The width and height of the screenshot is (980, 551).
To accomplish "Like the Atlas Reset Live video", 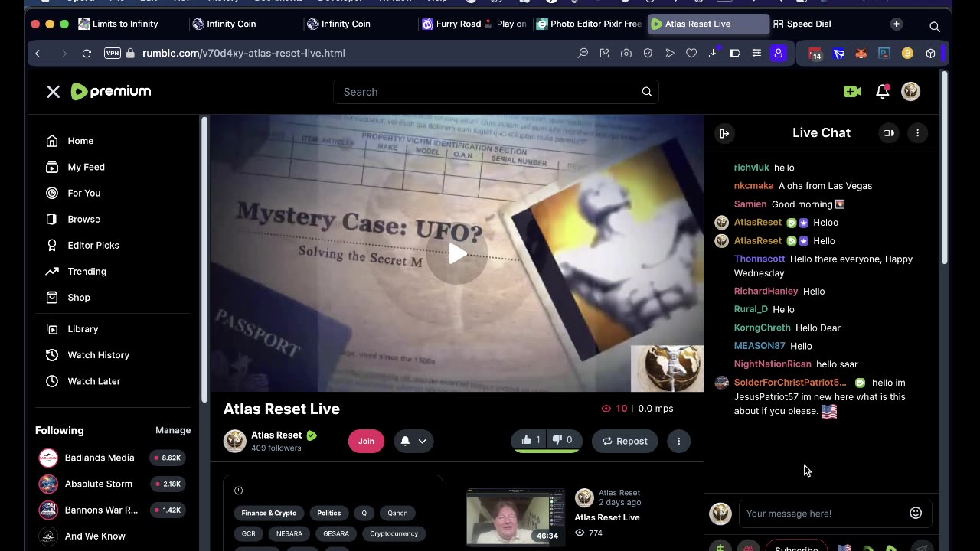I will 531,440.
